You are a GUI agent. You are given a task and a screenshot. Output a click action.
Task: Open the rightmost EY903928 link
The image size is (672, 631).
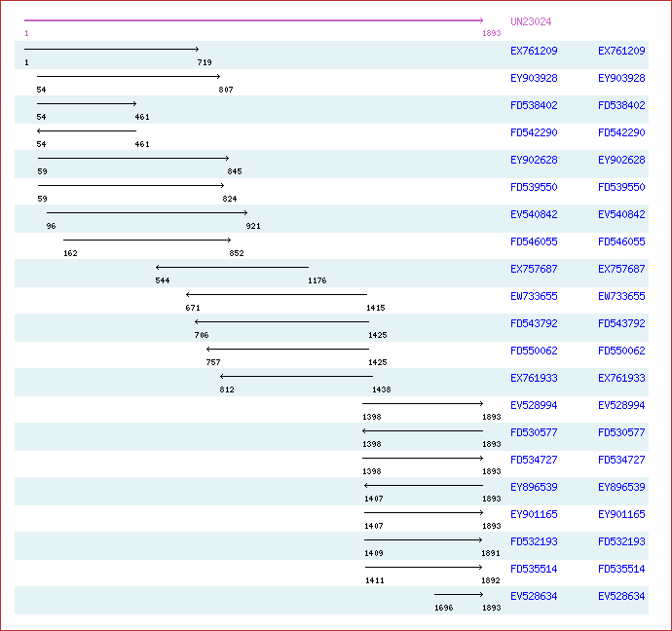(621, 78)
